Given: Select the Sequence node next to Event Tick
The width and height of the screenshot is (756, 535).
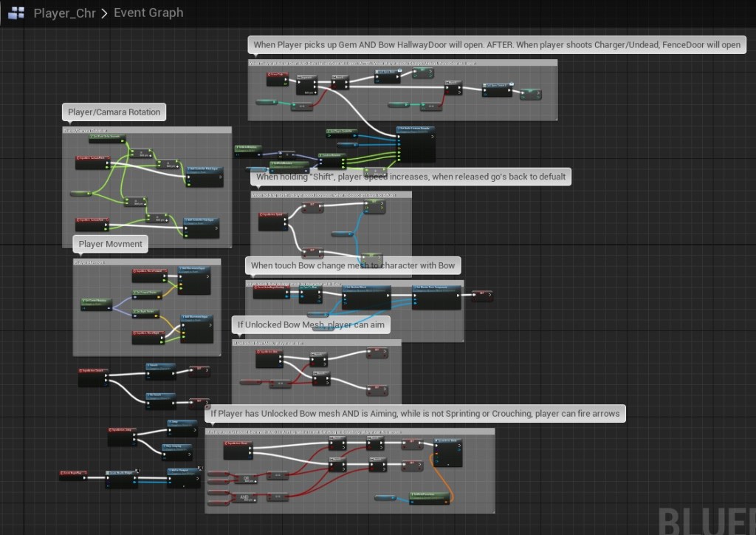Looking at the screenshot, I should point(306,84).
